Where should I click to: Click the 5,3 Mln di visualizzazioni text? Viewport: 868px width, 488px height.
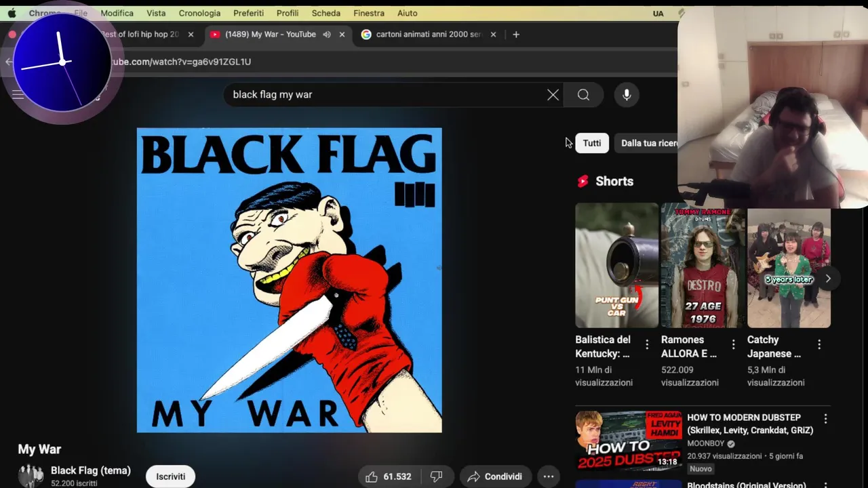click(776, 376)
